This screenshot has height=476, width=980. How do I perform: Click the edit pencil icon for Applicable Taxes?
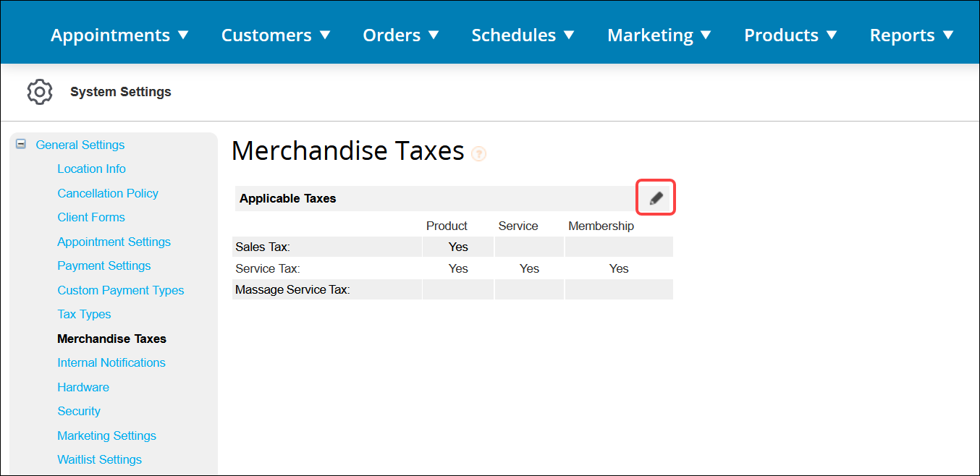coord(655,197)
